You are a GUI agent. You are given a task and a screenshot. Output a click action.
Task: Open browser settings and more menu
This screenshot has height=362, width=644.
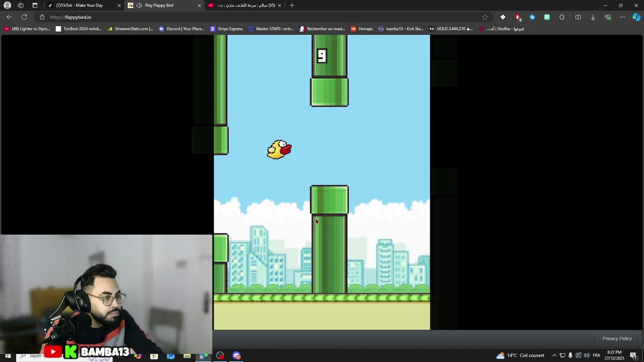622,17
